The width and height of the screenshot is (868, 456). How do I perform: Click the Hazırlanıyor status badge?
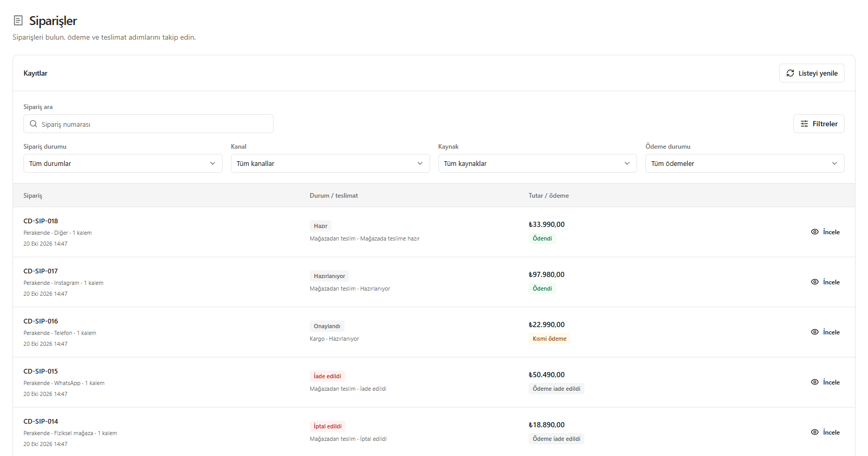point(329,276)
